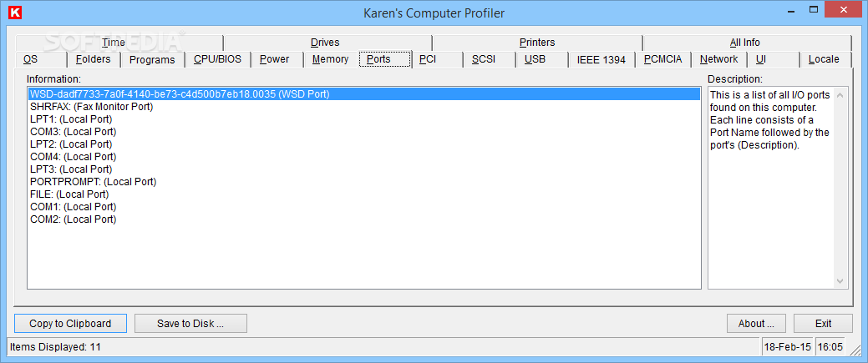868x363 pixels.
Task: Click the 16:05 time panel
Action: tap(830, 347)
